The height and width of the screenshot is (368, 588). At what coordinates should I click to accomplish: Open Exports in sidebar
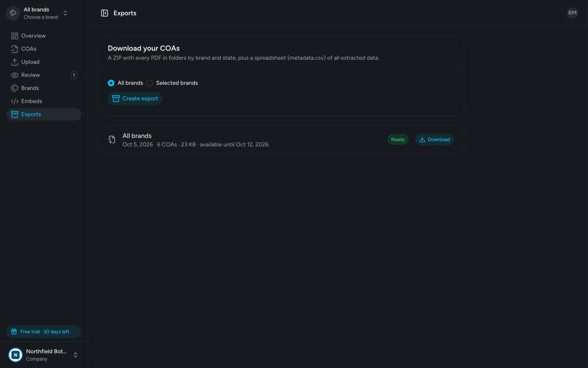pyautogui.click(x=44, y=114)
